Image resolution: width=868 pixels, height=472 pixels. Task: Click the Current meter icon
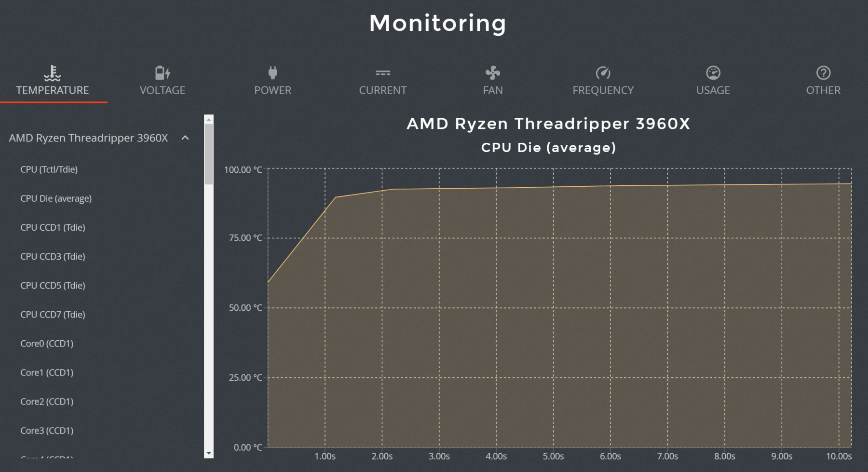pyautogui.click(x=383, y=73)
